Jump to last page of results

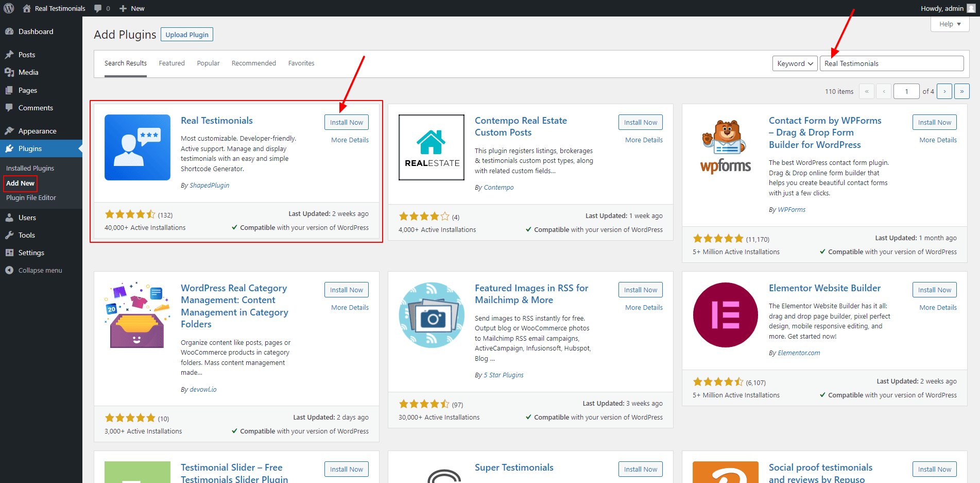(962, 91)
